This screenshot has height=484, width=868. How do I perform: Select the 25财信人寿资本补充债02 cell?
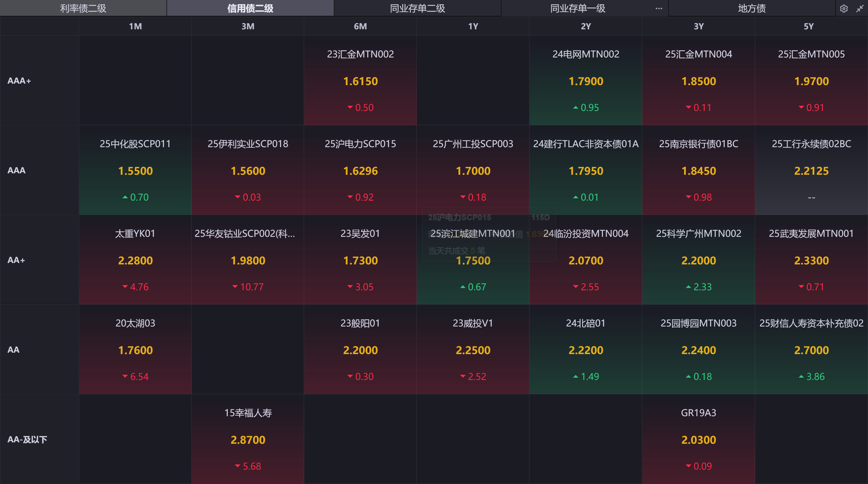pyautogui.click(x=811, y=323)
